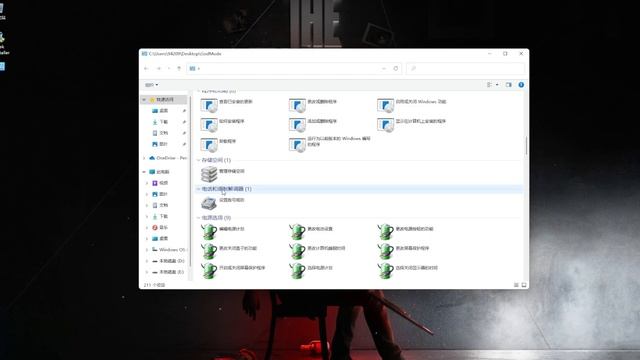Open 设置拨号规则 (set up dialing rules)
The height and width of the screenshot is (360, 640).
tap(223, 203)
